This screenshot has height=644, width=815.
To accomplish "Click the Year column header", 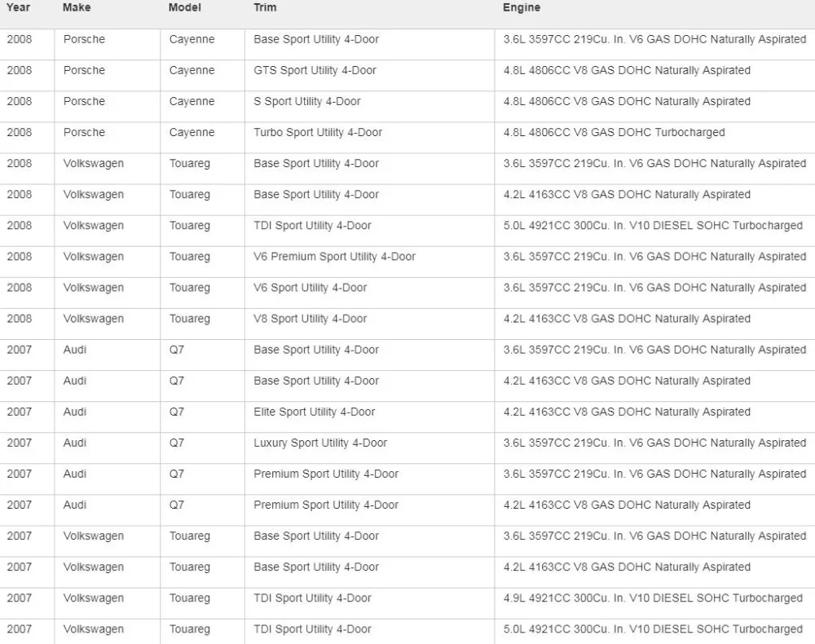I will coord(18,8).
